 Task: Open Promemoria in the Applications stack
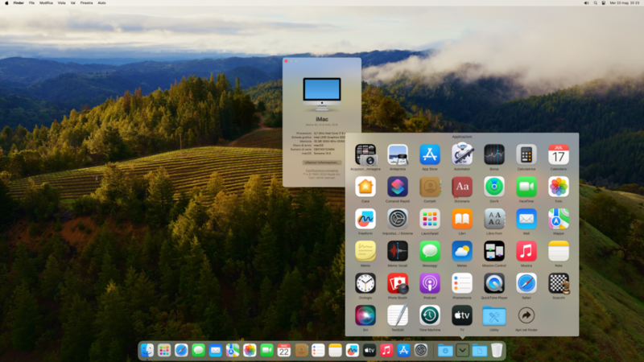[462, 283]
